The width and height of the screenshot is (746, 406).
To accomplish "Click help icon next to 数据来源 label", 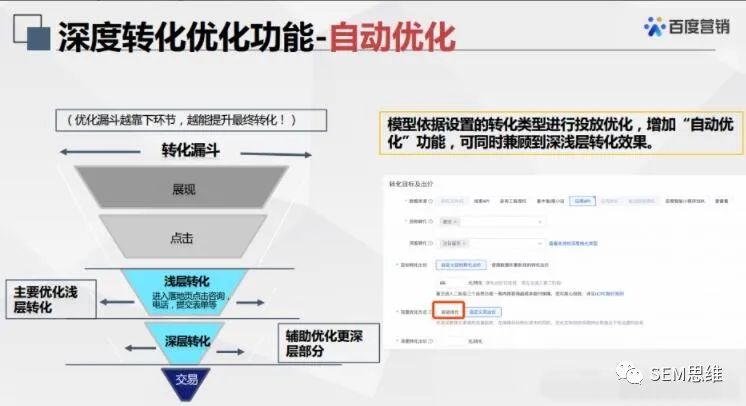I will point(431,201).
